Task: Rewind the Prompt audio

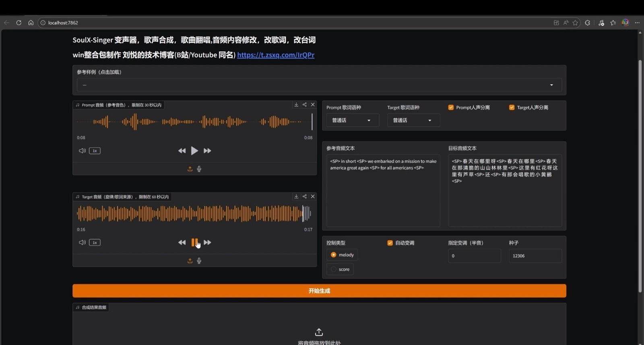Action: pos(182,151)
